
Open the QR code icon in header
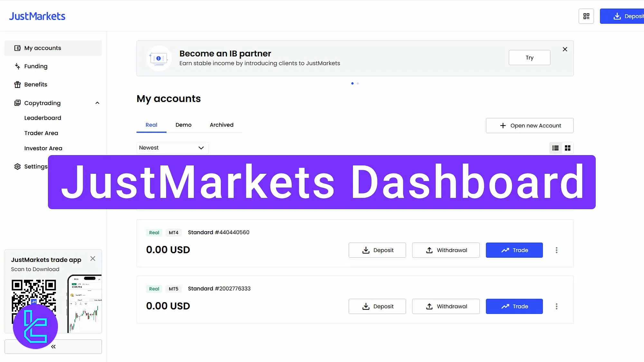tap(586, 16)
